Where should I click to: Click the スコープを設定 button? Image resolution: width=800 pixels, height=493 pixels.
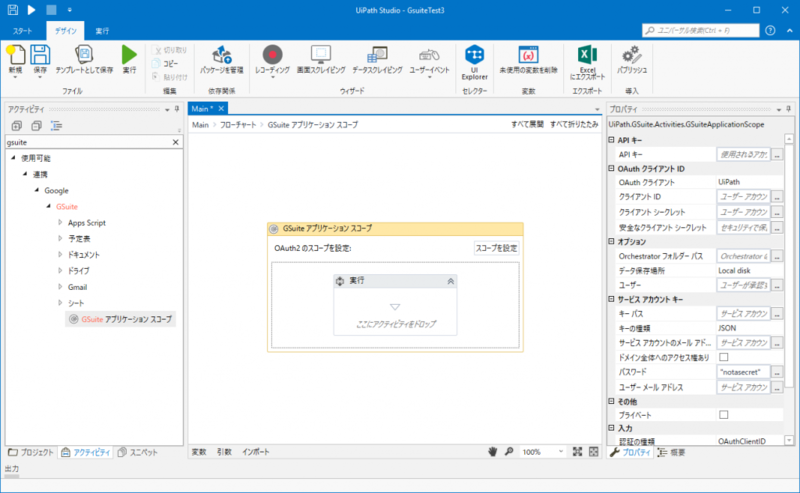click(496, 248)
